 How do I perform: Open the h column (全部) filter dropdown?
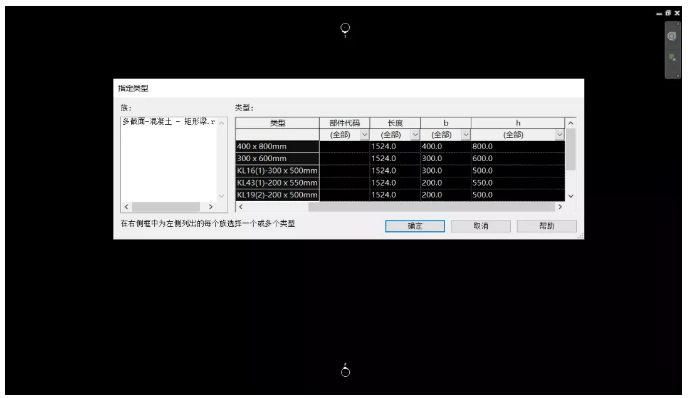[x=559, y=135]
